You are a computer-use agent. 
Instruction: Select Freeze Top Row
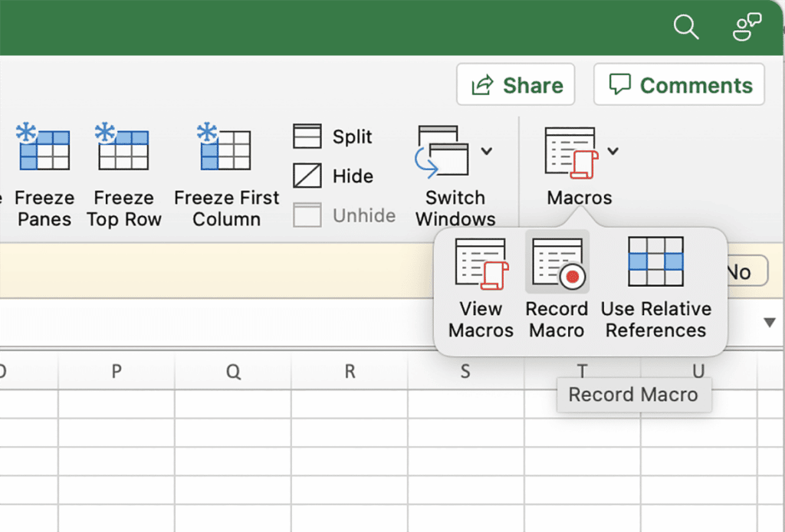click(x=123, y=176)
